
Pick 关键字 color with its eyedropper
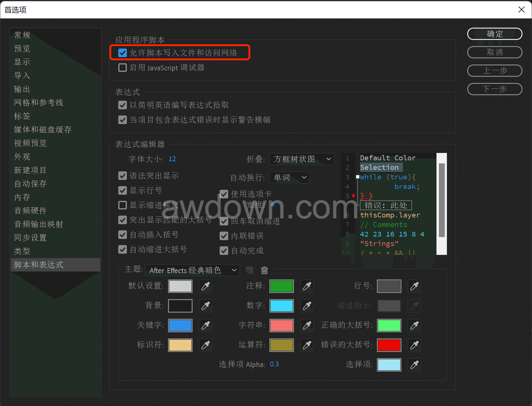click(x=205, y=326)
